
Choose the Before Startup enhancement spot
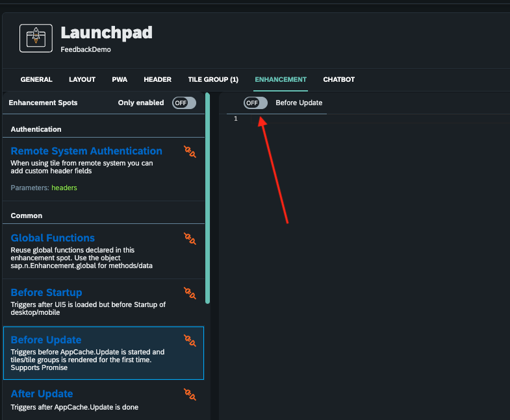click(104, 302)
